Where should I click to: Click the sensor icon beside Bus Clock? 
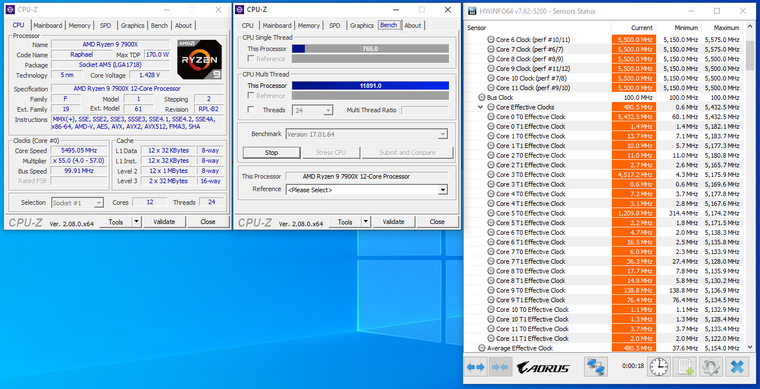(482, 97)
